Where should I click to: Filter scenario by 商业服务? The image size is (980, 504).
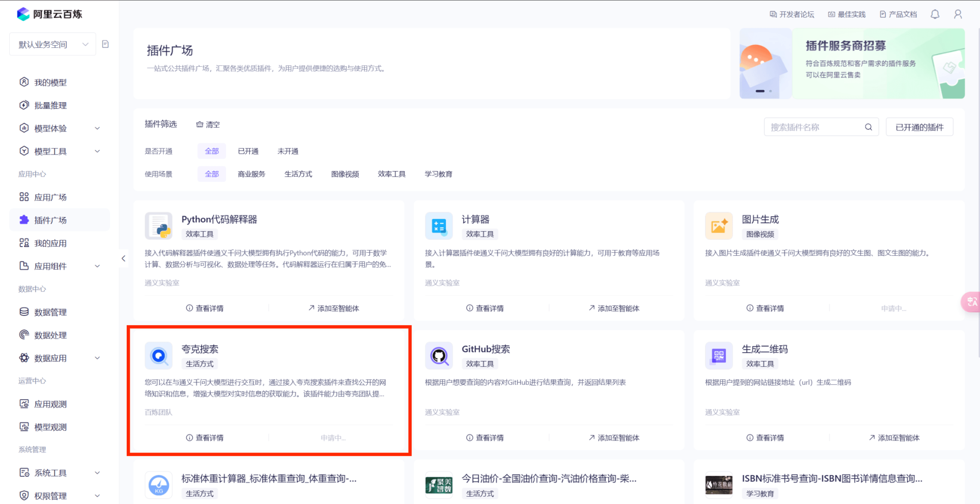pos(252,174)
